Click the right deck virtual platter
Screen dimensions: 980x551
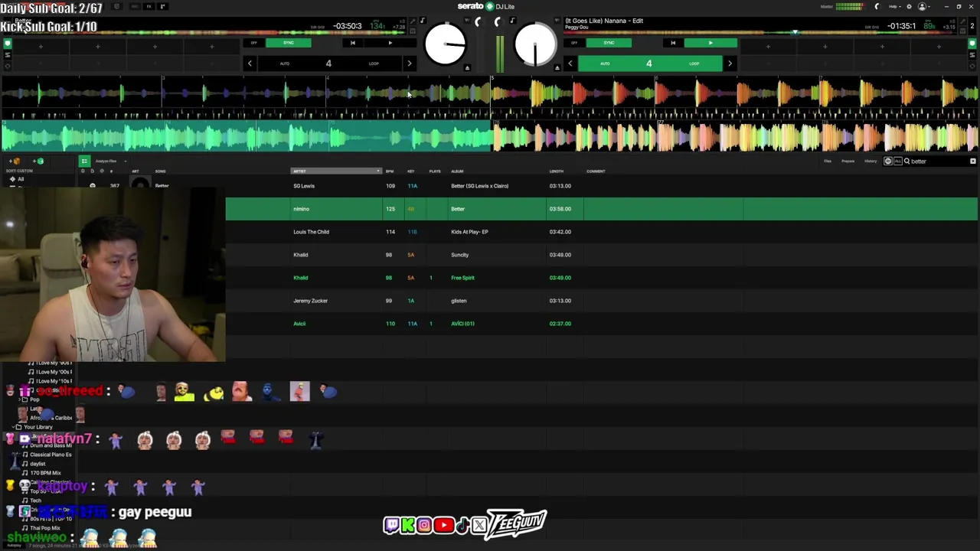[535, 44]
